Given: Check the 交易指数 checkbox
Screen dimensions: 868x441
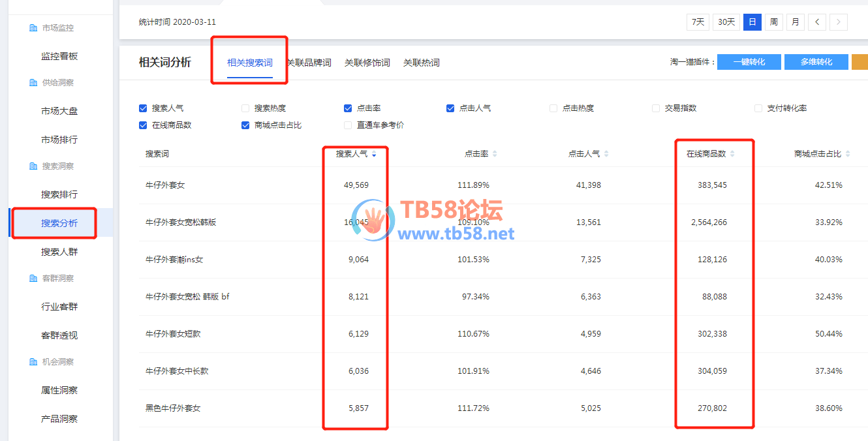Looking at the screenshot, I should pos(656,108).
